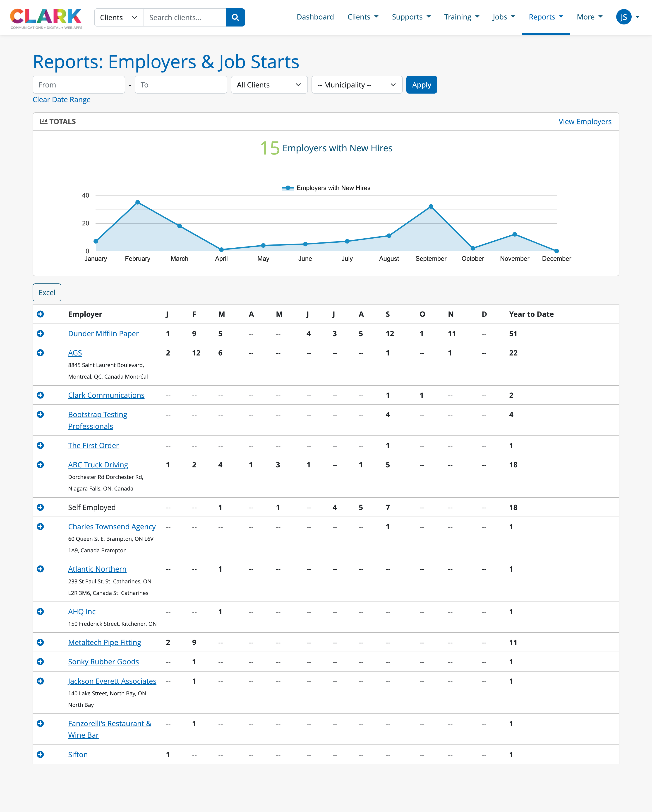The width and height of the screenshot is (652, 812).
Task: Expand the Dunder Mifflin Paper row details
Action: (40, 334)
